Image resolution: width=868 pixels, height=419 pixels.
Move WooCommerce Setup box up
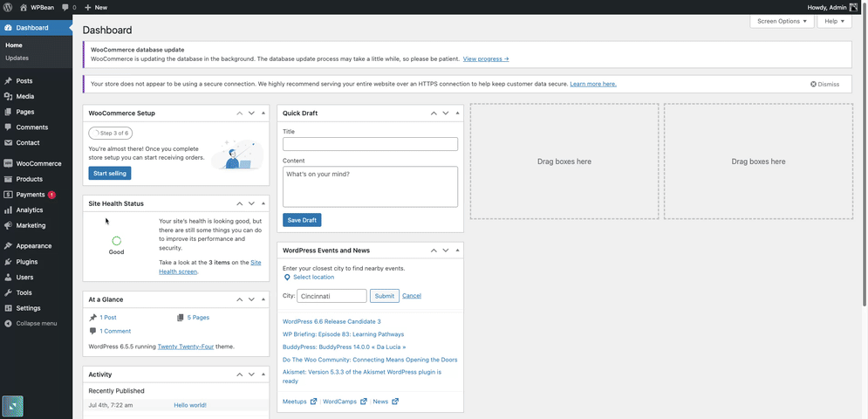(240, 113)
